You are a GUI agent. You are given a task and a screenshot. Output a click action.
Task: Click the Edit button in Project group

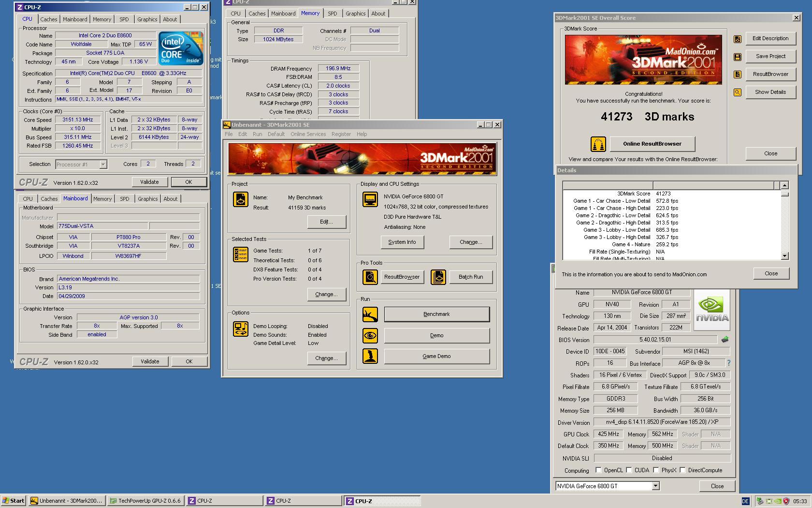pos(326,222)
